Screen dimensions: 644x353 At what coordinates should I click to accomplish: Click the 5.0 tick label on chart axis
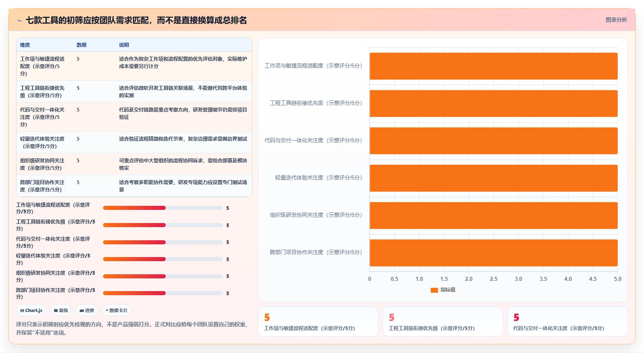click(x=617, y=279)
